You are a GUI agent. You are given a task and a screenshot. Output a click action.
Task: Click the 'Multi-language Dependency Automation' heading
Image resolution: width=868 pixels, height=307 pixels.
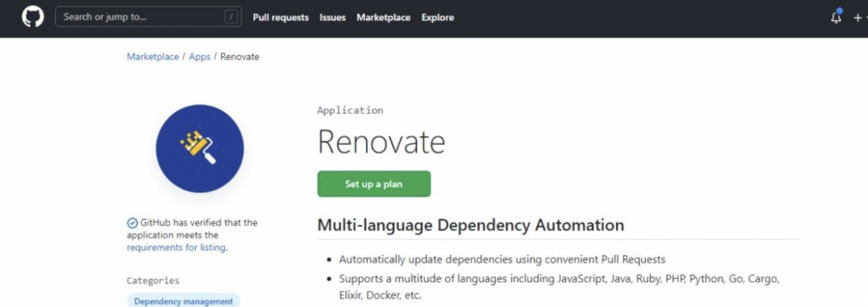point(470,225)
